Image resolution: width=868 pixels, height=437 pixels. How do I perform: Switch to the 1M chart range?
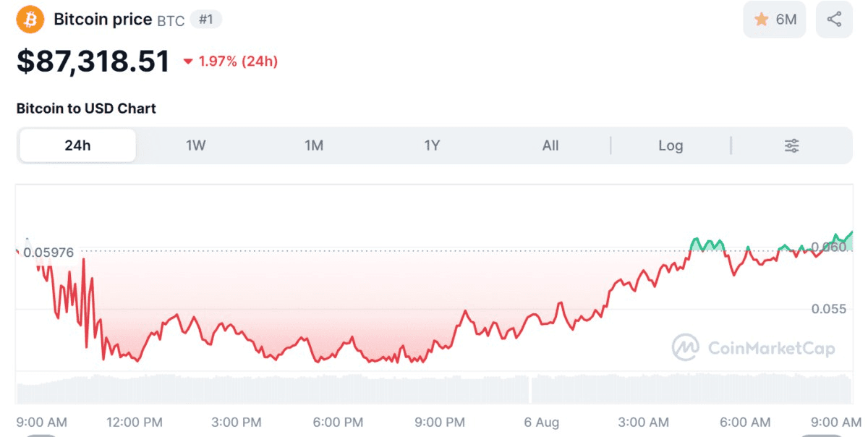click(314, 145)
